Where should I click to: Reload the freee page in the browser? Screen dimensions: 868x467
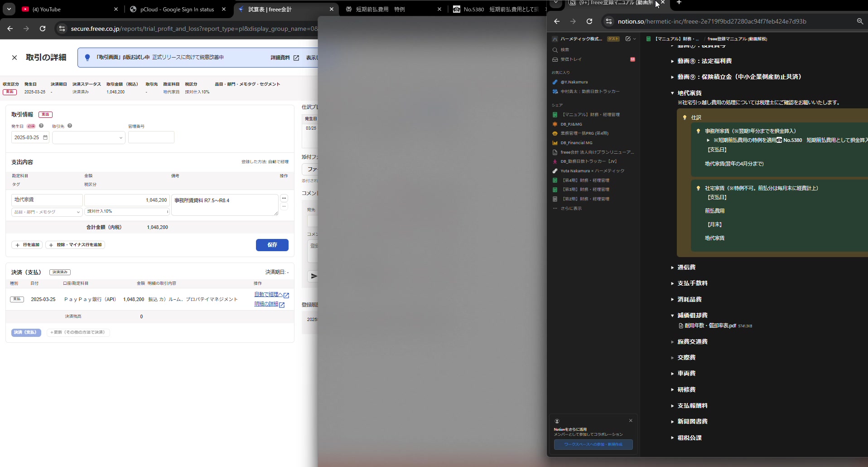point(43,29)
